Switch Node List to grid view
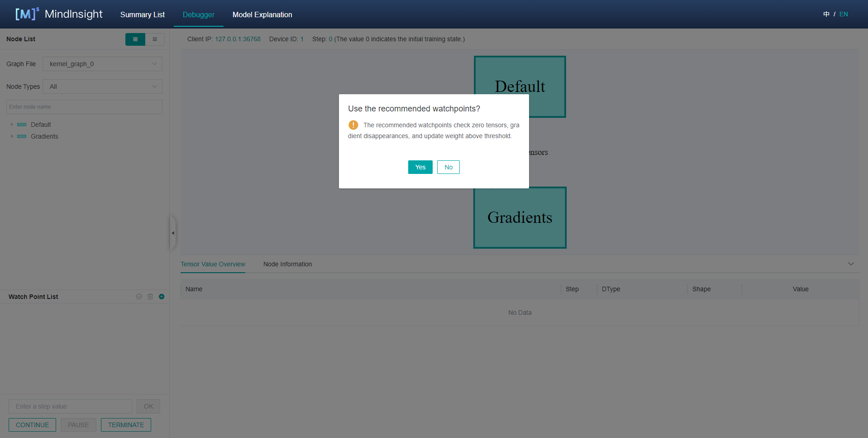Screen dimensions: 868x438 [135, 39]
